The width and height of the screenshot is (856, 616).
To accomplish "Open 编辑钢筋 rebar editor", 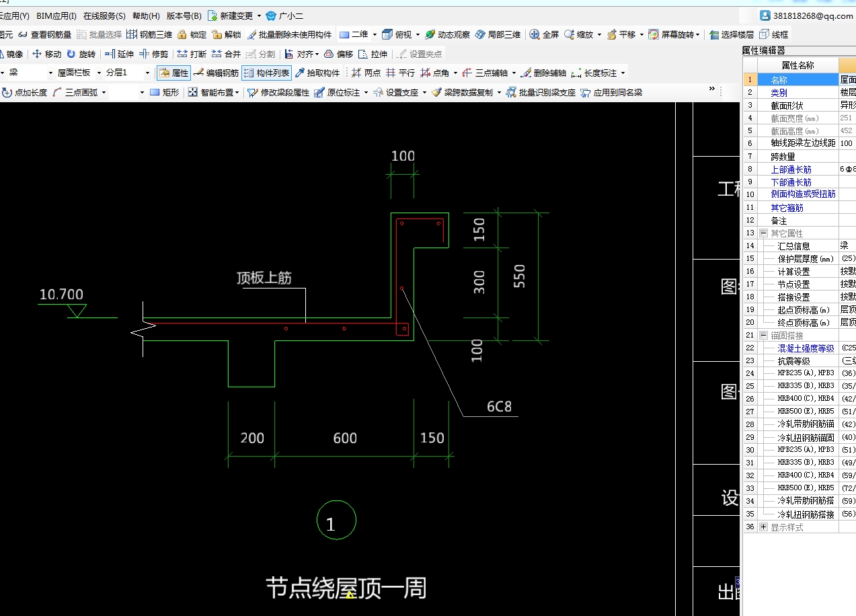I will (x=216, y=73).
